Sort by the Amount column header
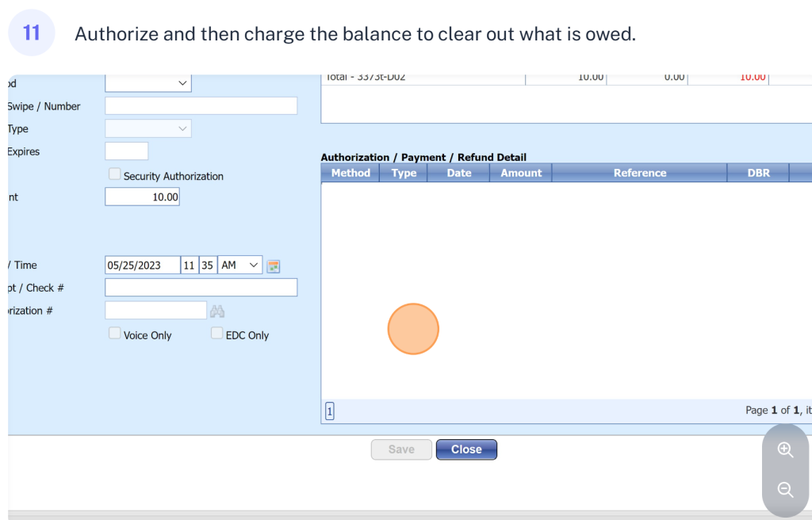The image size is (812, 520). pos(521,173)
